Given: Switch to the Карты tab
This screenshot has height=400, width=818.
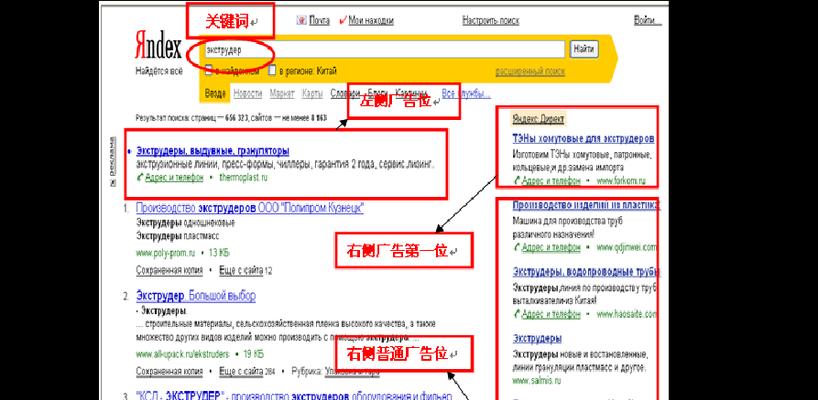Looking at the screenshot, I should pos(312,94).
